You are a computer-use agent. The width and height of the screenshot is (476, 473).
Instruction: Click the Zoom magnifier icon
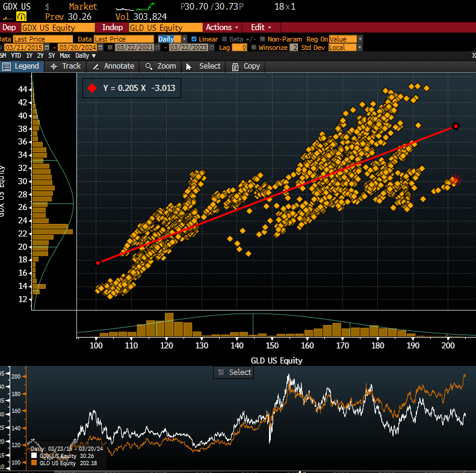[x=149, y=66]
